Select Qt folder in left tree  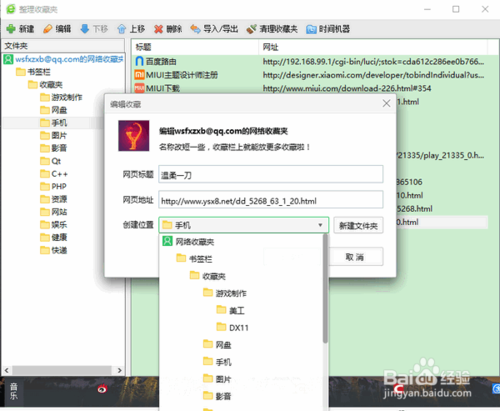(50, 161)
